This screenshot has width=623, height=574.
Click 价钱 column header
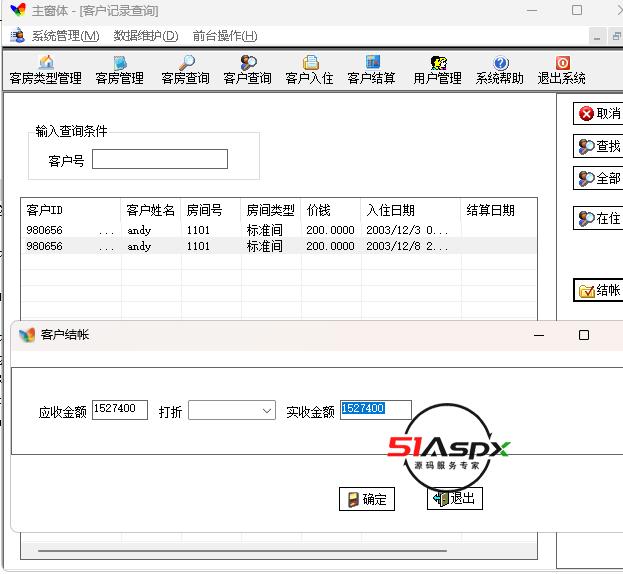(x=331, y=210)
